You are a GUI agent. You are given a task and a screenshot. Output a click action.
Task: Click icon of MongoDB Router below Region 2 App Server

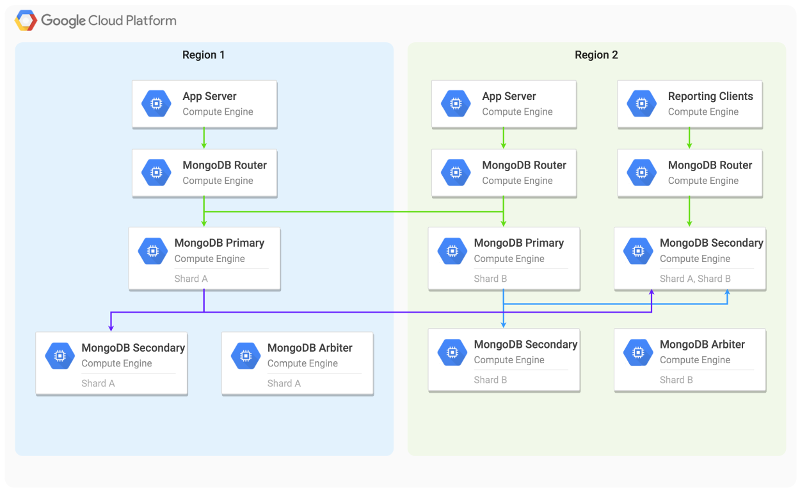pos(456,173)
